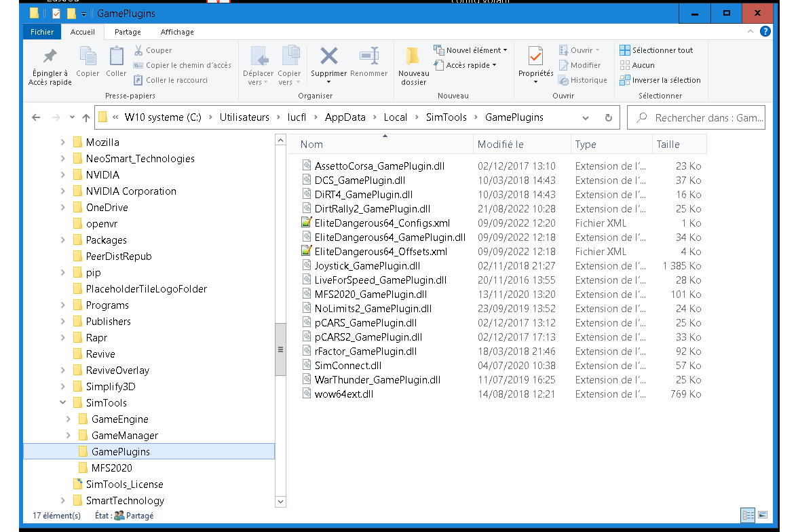798x532 pixels.
Task: Select the ReviveOverlay folder in tree
Action: point(117,370)
